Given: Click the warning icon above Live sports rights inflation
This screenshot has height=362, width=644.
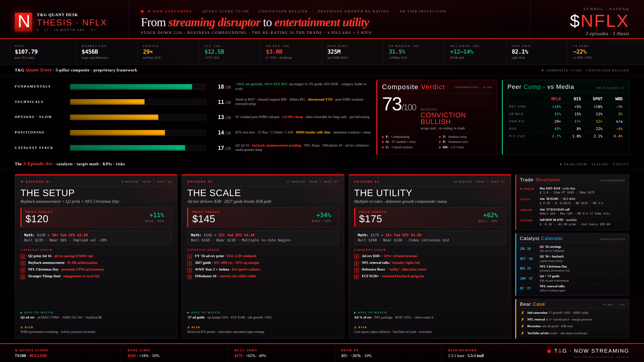Looking at the screenshot, I should coord(355,327).
